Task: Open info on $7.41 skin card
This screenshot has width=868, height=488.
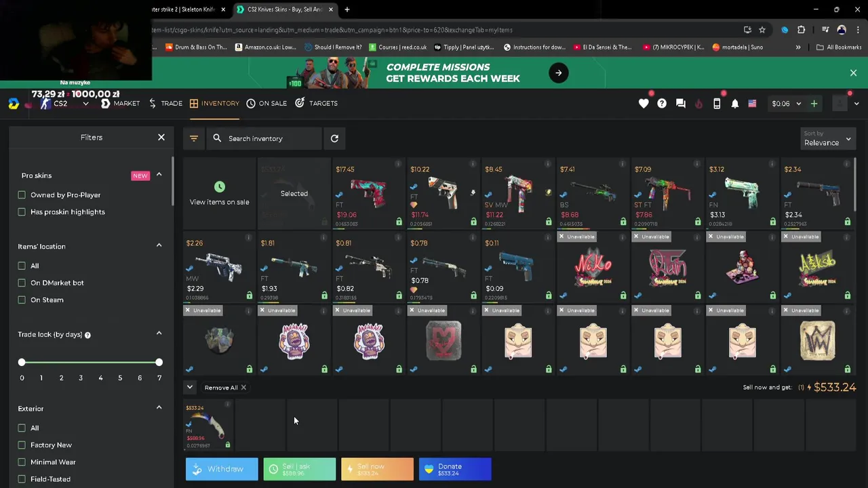Action: tap(623, 165)
